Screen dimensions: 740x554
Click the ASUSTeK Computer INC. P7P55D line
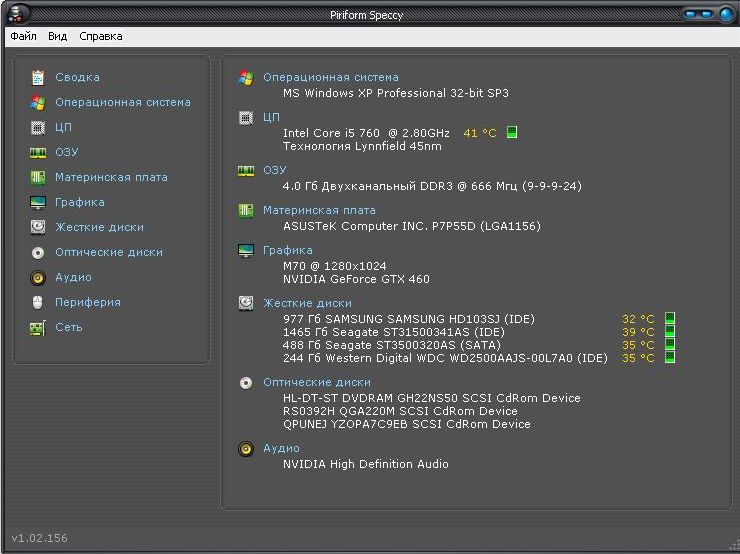(x=412, y=226)
